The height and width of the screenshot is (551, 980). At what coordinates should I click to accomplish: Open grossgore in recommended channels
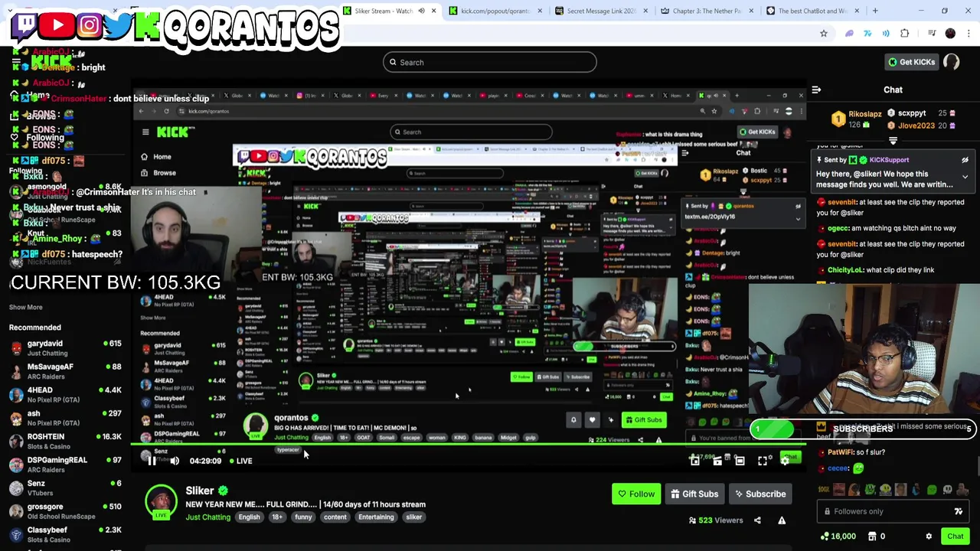[65, 511]
